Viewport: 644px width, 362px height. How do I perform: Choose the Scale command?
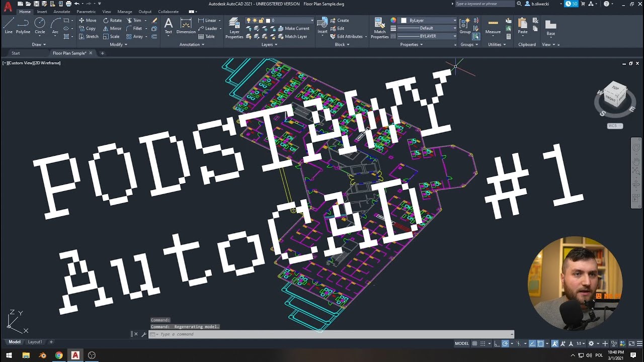pyautogui.click(x=111, y=37)
